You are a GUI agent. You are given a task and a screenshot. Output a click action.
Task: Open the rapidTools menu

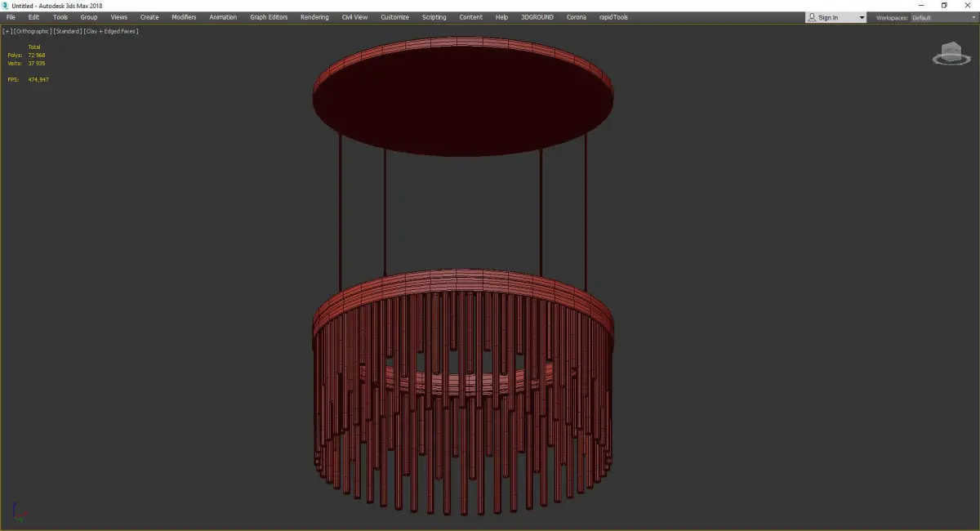[612, 17]
